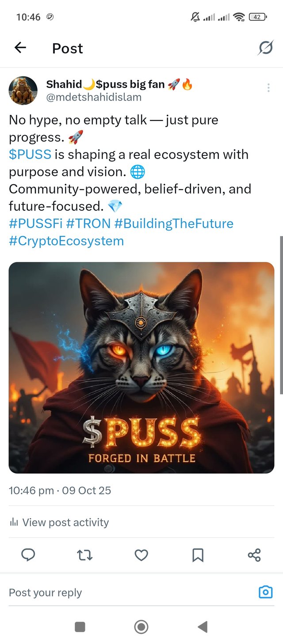Viewport: 283px width, 644px height.
Task: Open the #TRON hashtag
Action: [88, 224]
